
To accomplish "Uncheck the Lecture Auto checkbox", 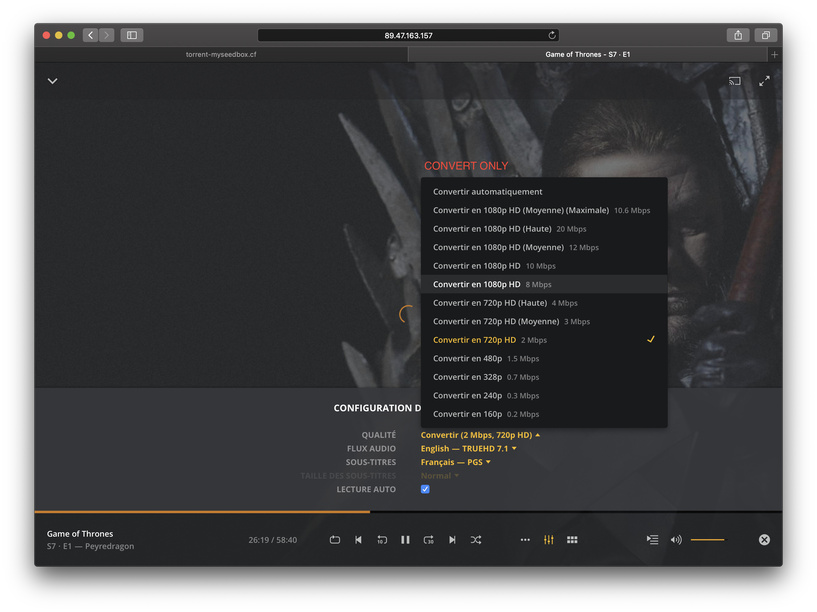I will [425, 489].
